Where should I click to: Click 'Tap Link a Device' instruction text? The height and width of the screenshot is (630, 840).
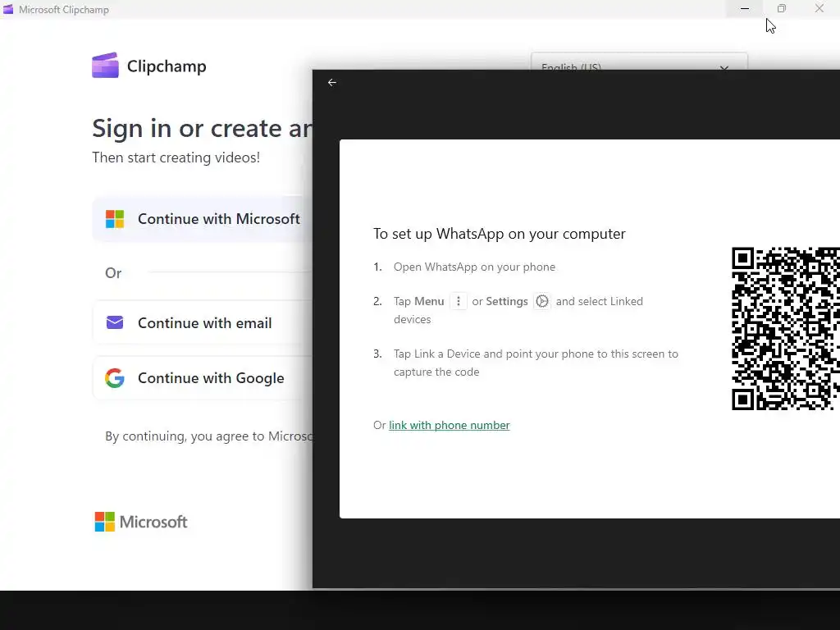(536, 363)
